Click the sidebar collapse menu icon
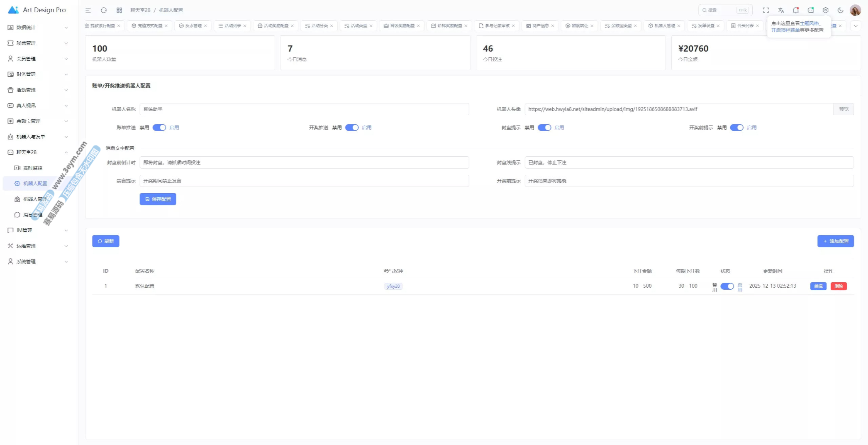 88,10
